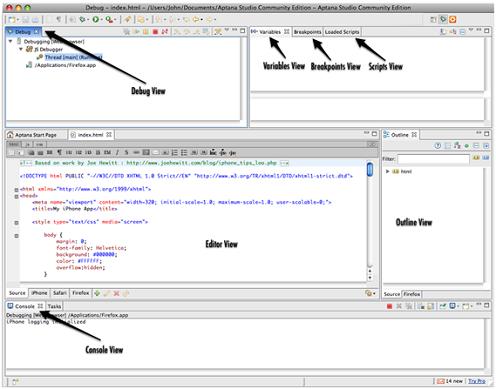Image resolution: width=496 pixels, height=389 pixels.
Task: Click the 14 new messages status item
Action: tap(450, 381)
